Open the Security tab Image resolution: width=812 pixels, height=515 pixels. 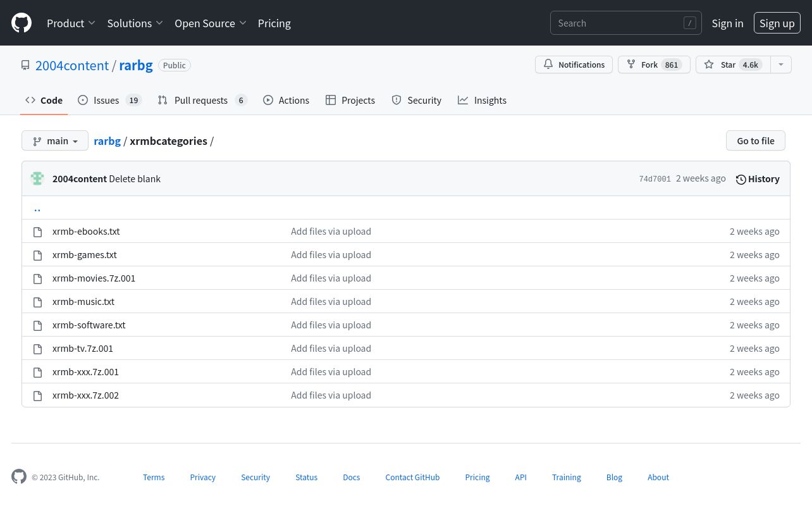click(417, 100)
